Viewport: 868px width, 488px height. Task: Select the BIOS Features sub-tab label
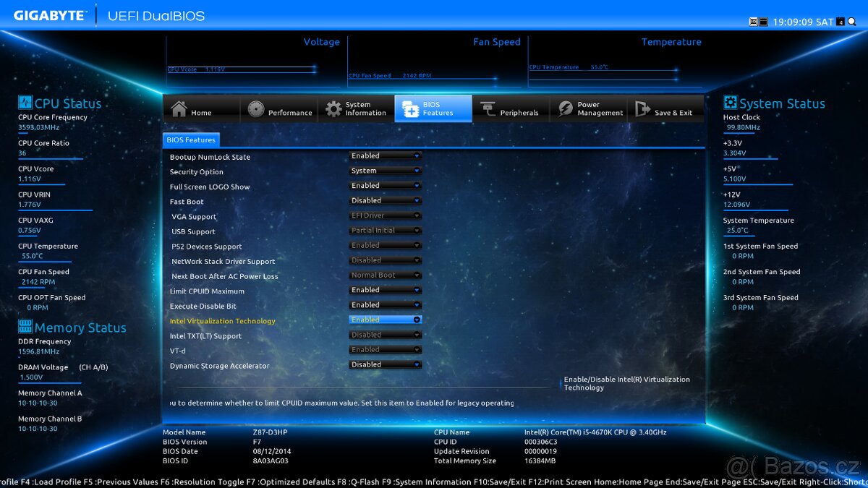191,140
